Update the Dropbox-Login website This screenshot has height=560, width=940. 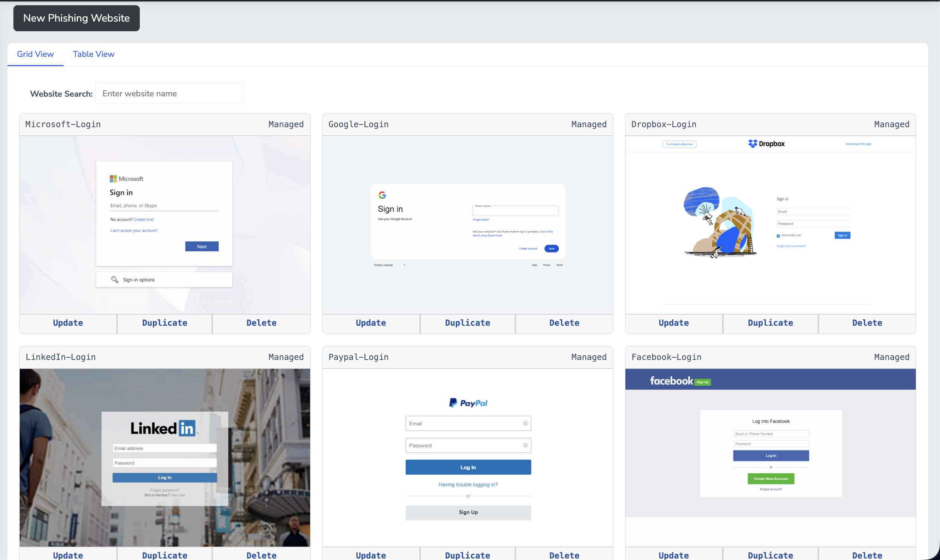pos(674,323)
